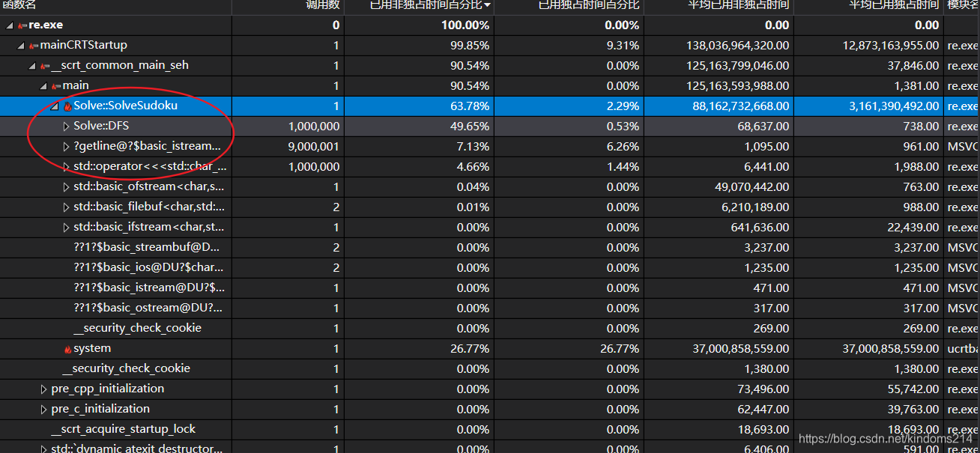Viewport: 980px width, 453px height.
Task: Select the mainCRTStartup row
Action: coord(490,45)
